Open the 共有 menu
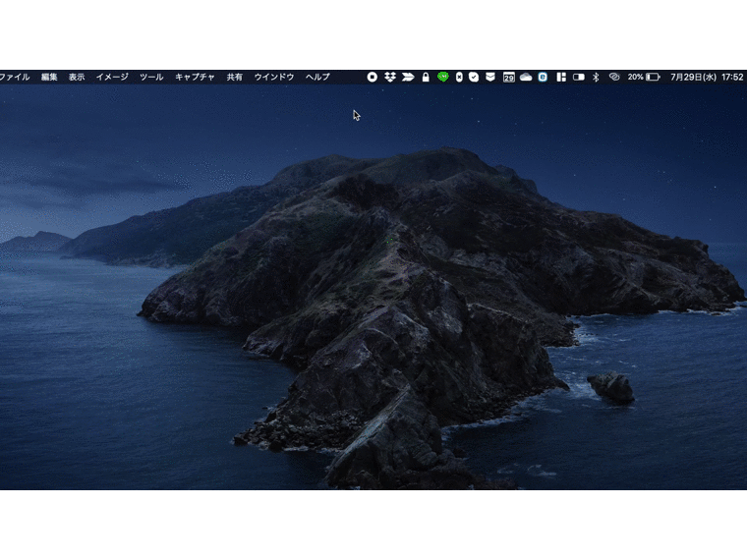The height and width of the screenshot is (560, 747). [x=234, y=78]
